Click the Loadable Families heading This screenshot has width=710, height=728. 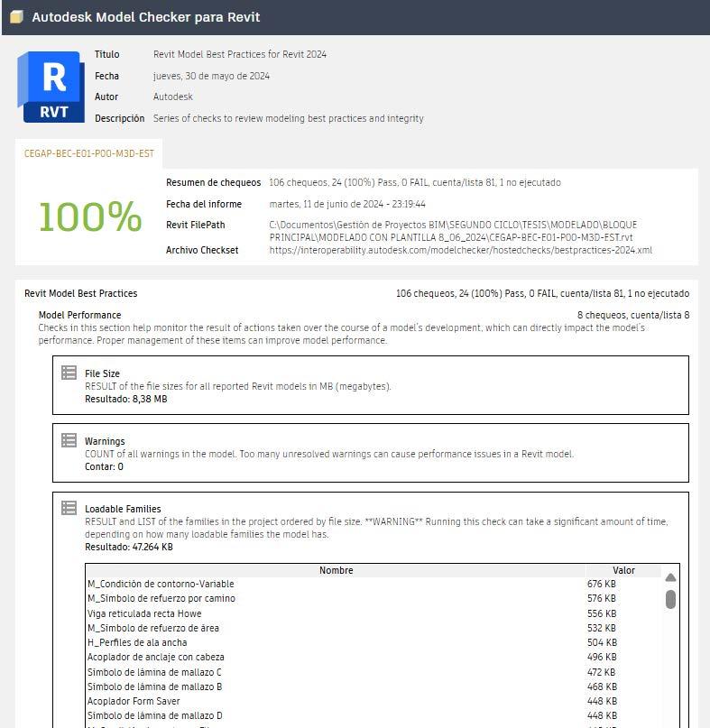[123, 509]
